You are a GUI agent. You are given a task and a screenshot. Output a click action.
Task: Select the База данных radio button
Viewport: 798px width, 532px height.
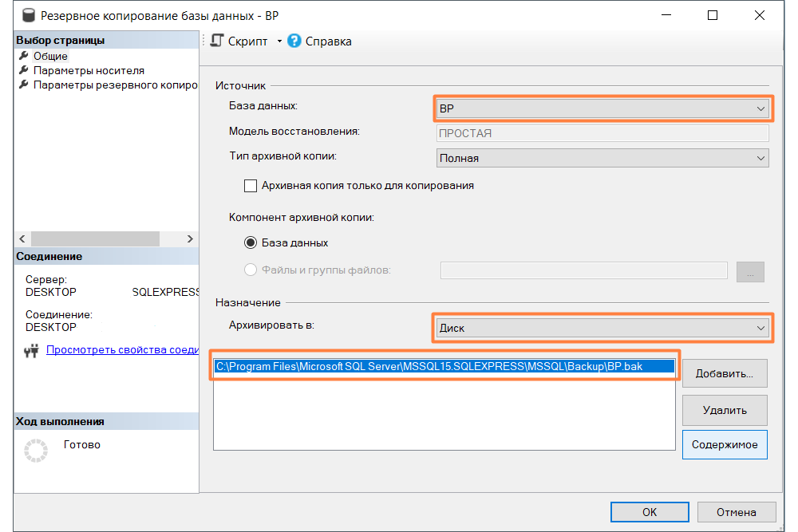point(251,242)
